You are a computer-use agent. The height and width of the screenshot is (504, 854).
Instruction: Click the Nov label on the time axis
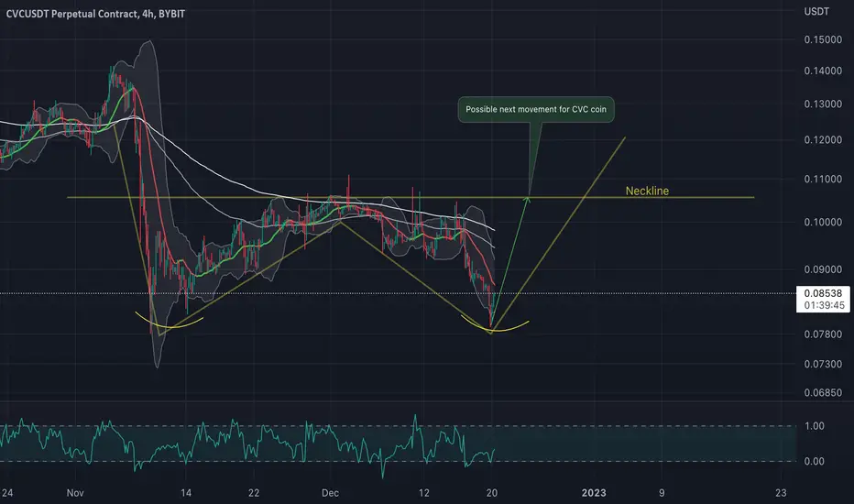pos(75,493)
